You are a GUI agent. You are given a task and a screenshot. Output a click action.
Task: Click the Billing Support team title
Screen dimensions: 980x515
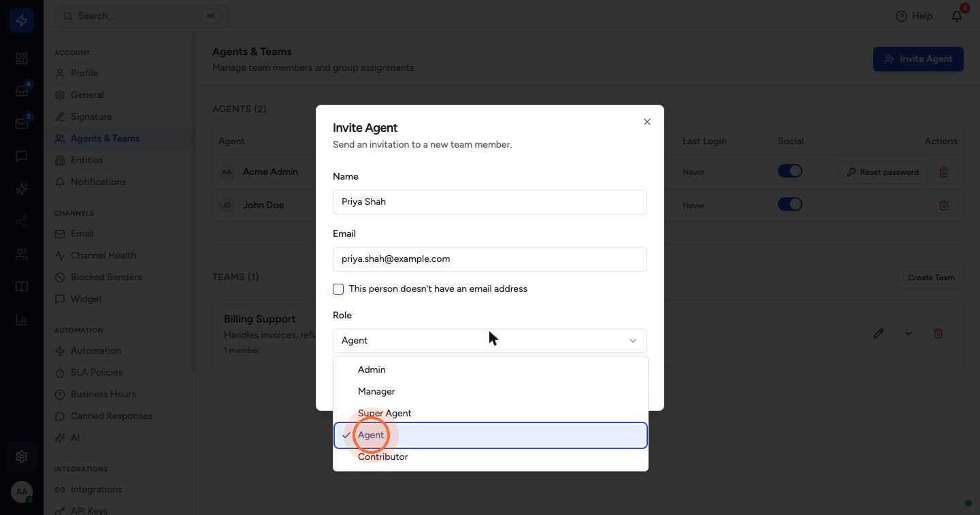coord(260,319)
